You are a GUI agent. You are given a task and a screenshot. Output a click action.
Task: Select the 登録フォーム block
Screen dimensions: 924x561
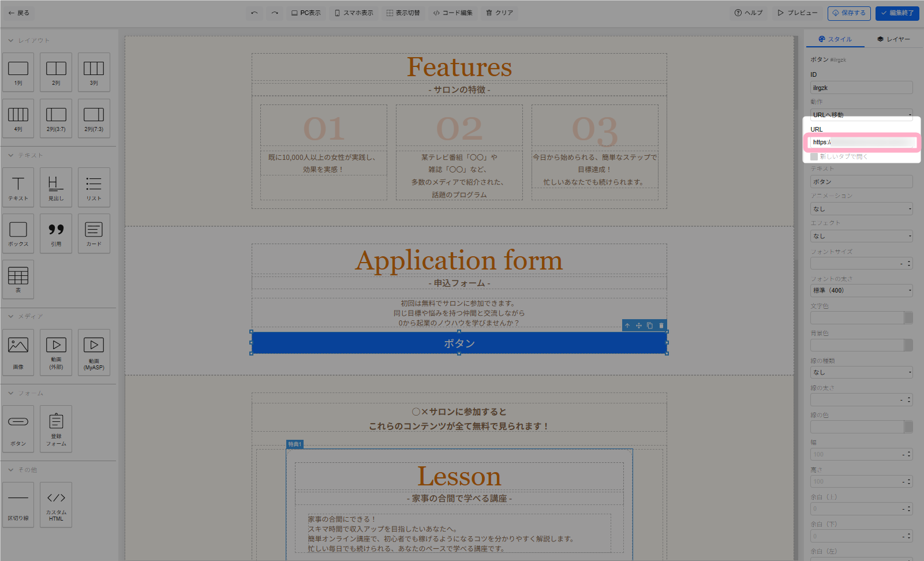click(56, 429)
